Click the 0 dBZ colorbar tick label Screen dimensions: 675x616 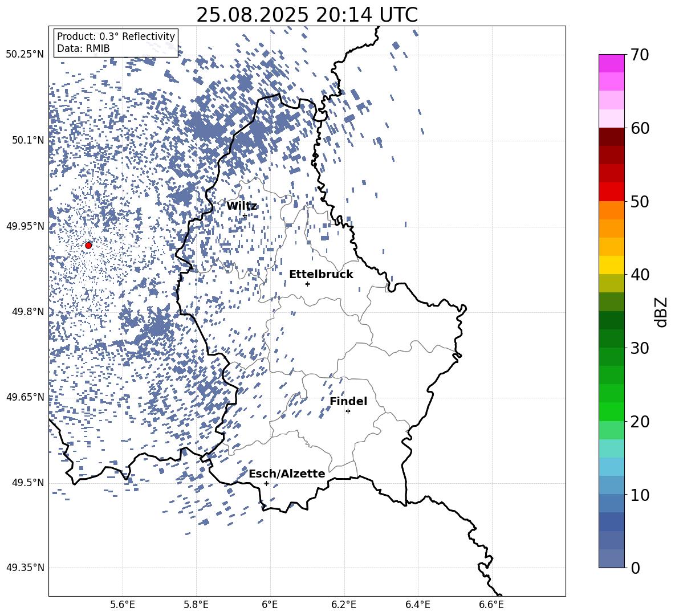tap(636, 568)
